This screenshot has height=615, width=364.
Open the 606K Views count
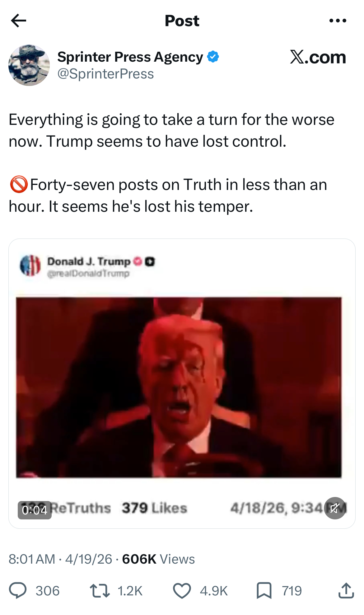pyautogui.click(x=158, y=559)
